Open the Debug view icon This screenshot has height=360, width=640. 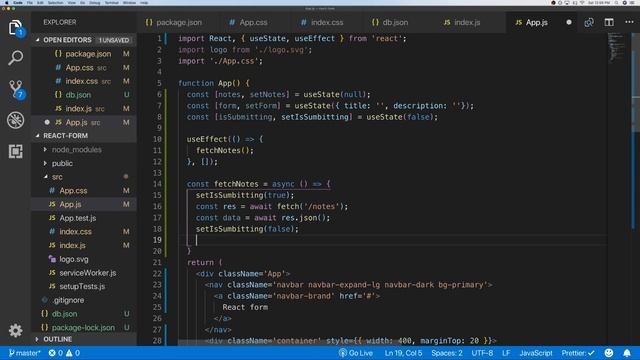pyautogui.click(x=16, y=120)
